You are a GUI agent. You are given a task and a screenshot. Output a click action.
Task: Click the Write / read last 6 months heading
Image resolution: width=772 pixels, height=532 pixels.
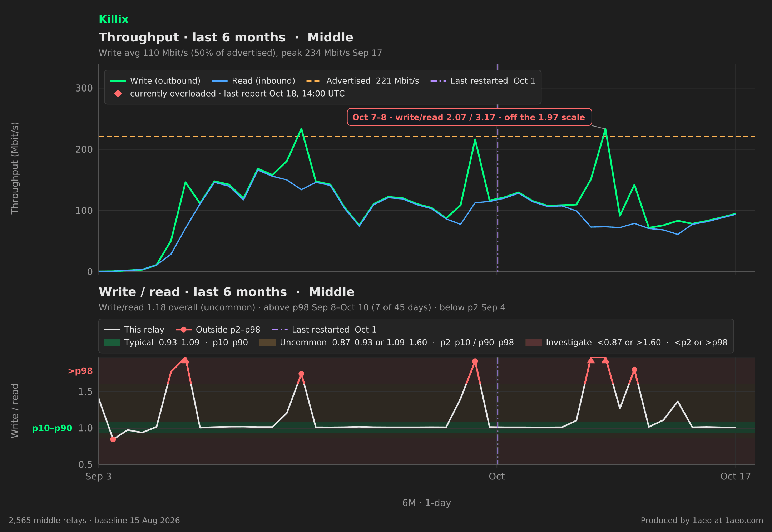pos(227,292)
